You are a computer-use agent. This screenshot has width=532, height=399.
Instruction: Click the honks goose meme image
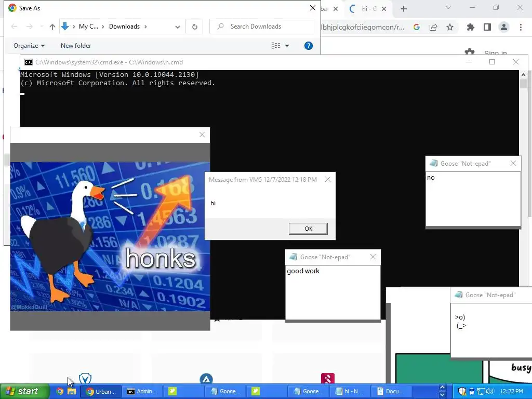[x=110, y=236]
